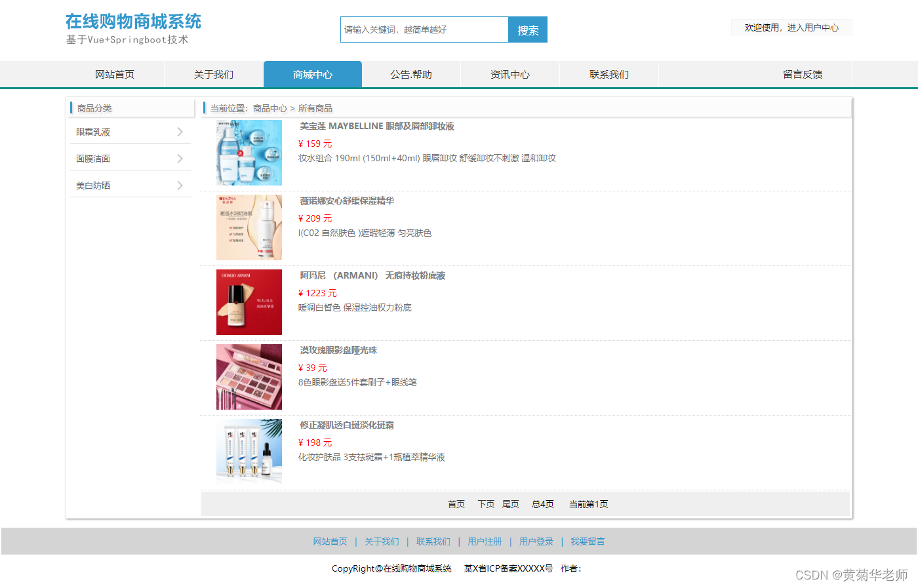Open the 薇诺娜 product thumbnail image
Viewport: 918px width, 588px height.
249,227
